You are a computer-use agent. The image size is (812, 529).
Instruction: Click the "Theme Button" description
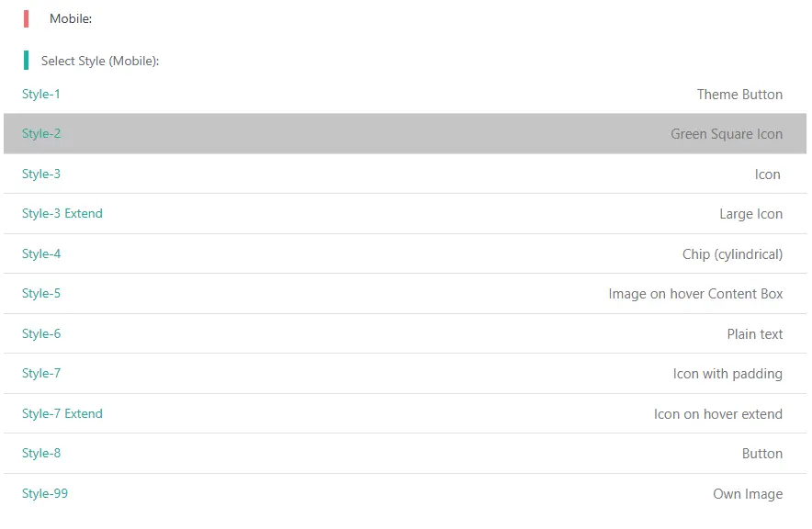click(x=739, y=95)
